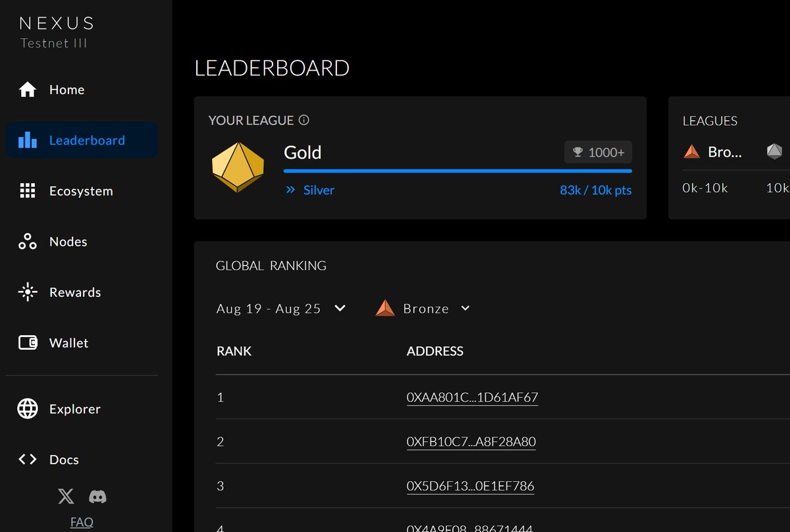Click rank number 2 cell

point(221,442)
